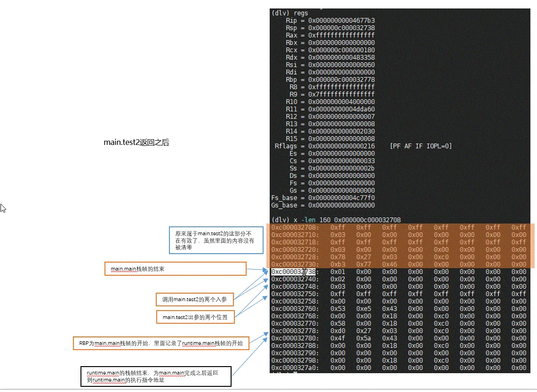Click the note "调用main.test2的两个入参"
The height and width of the screenshot is (392, 537).
pyautogui.click(x=194, y=300)
